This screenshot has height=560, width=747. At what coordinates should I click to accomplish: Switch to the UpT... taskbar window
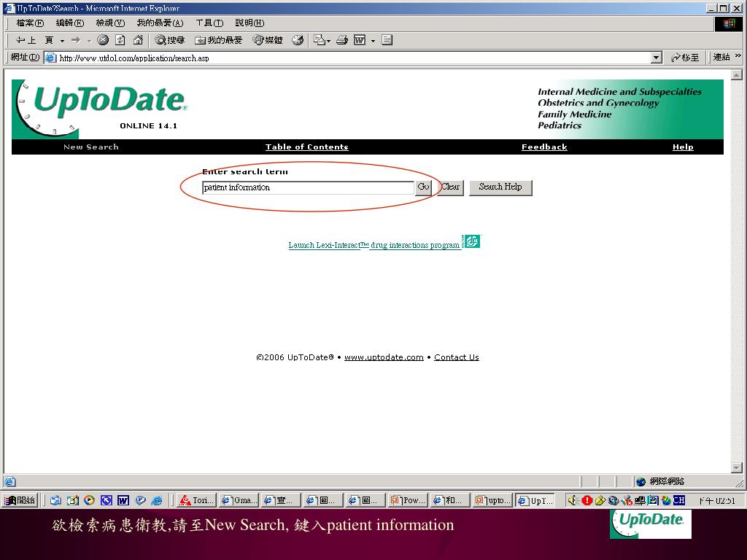tap(535, 500)
